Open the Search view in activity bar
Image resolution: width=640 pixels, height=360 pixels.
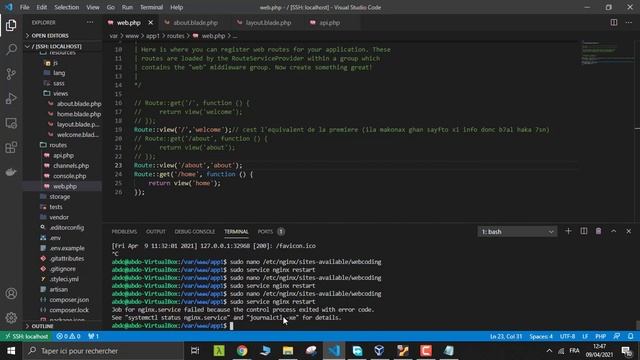pyautogui.click(x=11, y=49)
